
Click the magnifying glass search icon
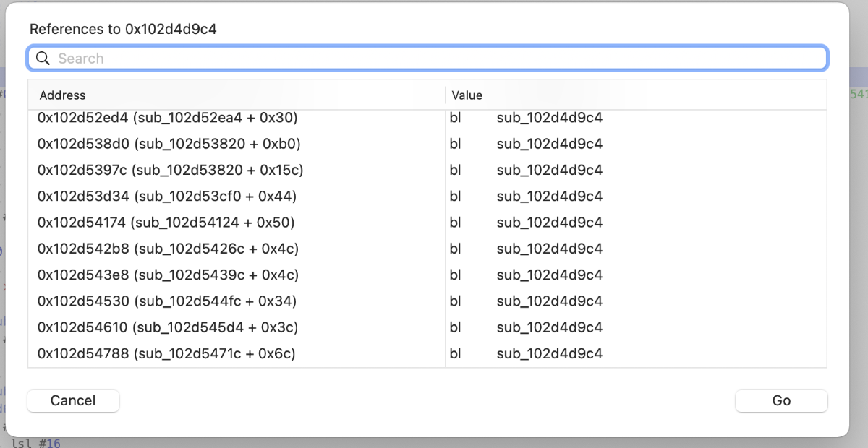click(x=43, y=59)
